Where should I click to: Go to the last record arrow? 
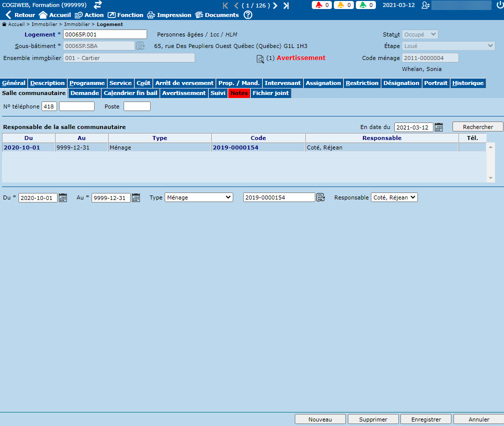286,5
